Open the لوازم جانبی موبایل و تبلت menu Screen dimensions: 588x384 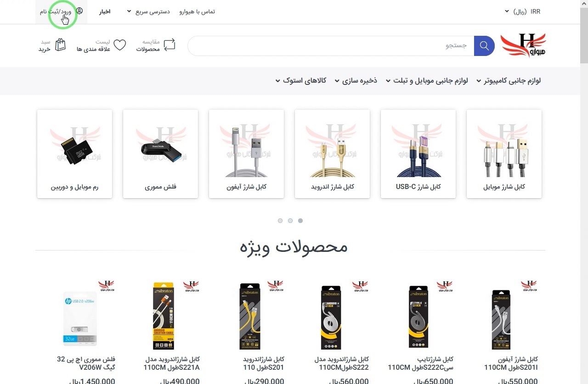[426, 81]
